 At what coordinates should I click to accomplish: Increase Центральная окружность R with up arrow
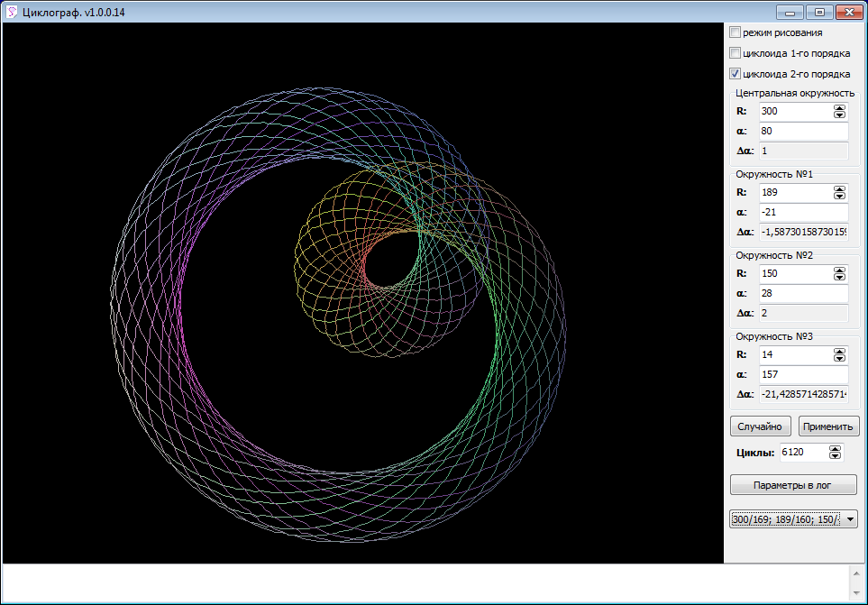tap(840, 108)
